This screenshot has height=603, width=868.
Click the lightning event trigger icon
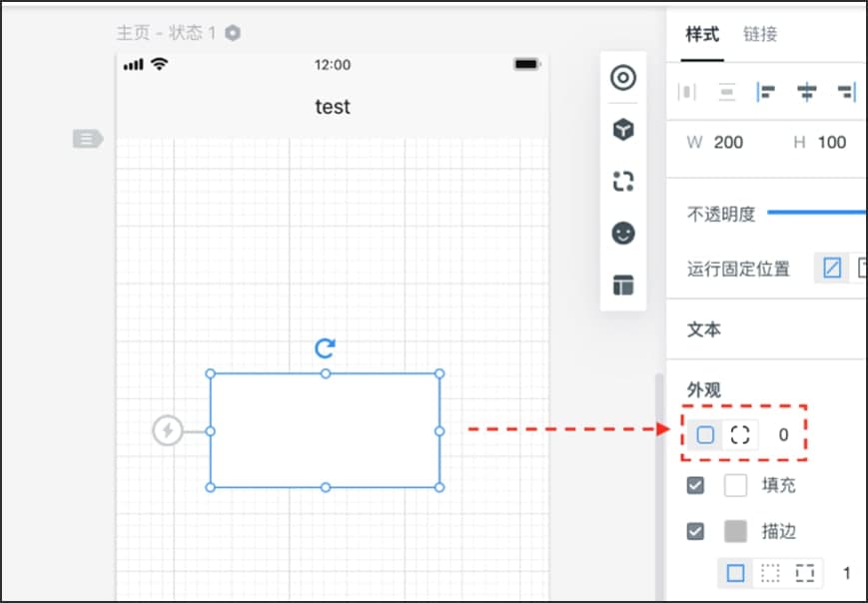click(x=168, y=430)
